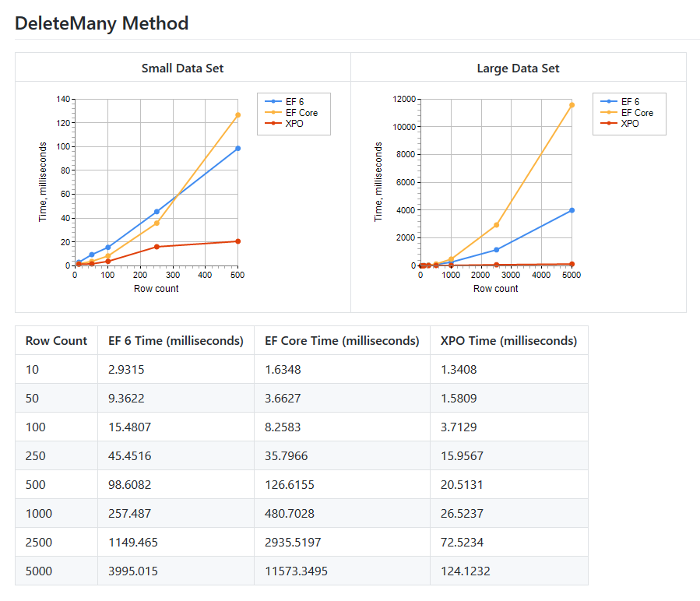Click the Row Count cell for 1000
This screenshot has width=700, height=601.
(x=56, y=514)
